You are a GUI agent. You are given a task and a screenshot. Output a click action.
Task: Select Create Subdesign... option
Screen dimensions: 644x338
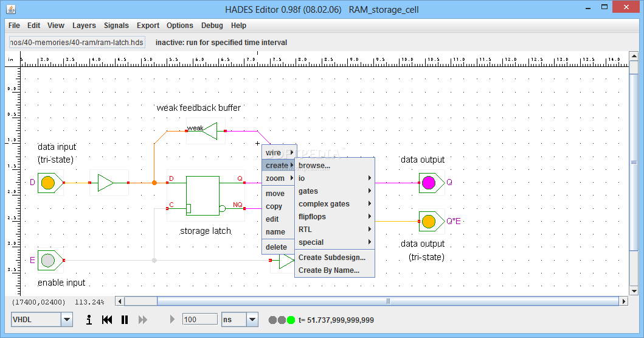[334, 257]
